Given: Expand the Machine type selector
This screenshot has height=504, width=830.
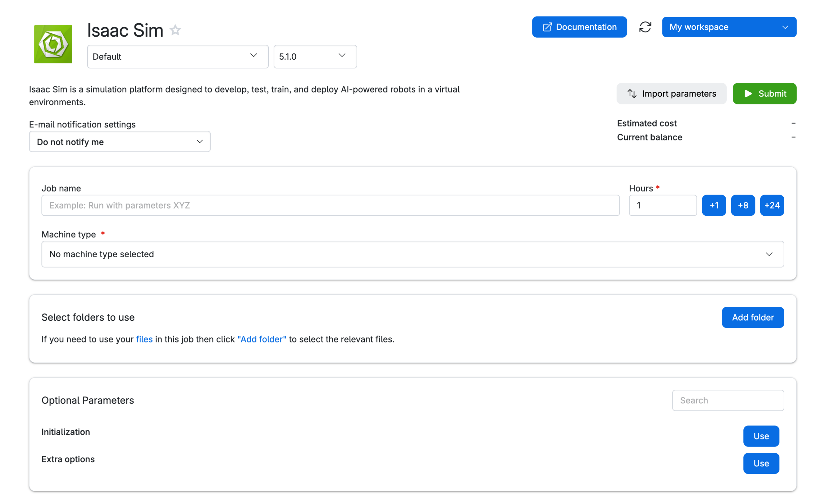Looking at the screenshot, I should click(412, 254).
